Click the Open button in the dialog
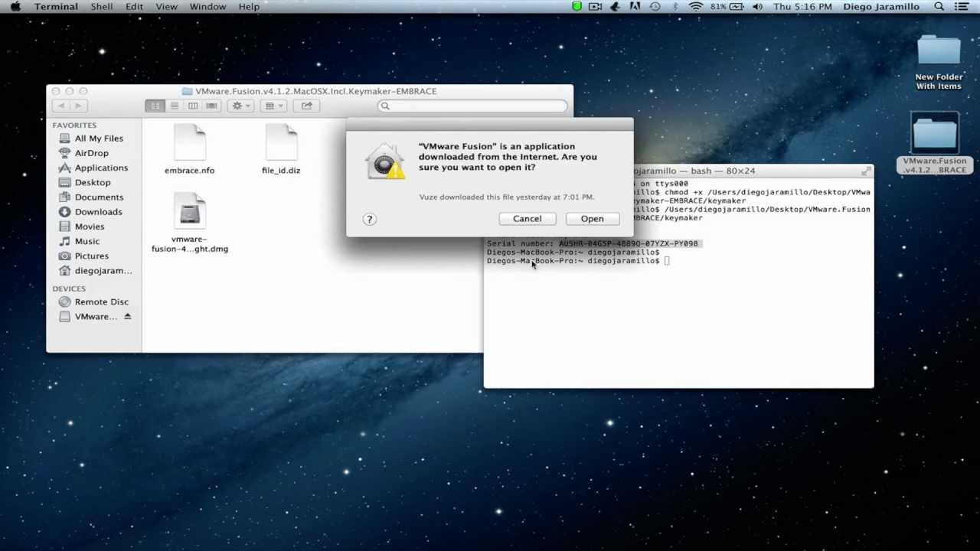The image size is (980, 551). coord(592,219)
